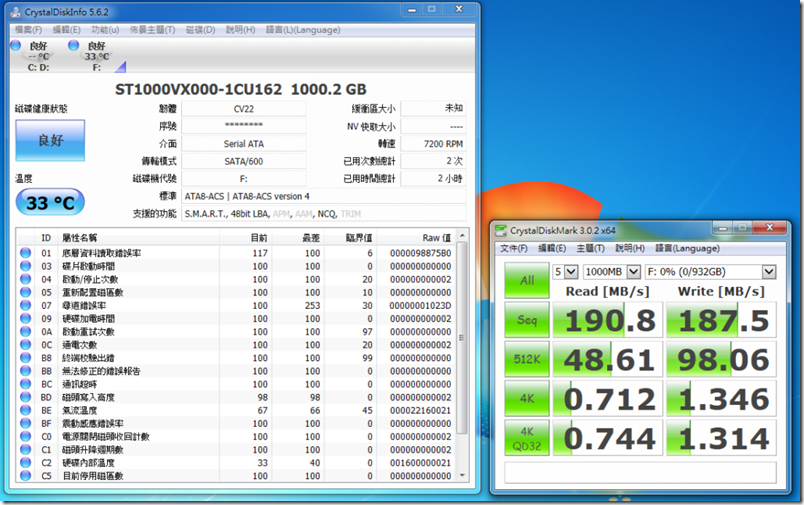
Task: Open 編輯(E) menu in CrystalDiskMark
Action: (552, 248)
